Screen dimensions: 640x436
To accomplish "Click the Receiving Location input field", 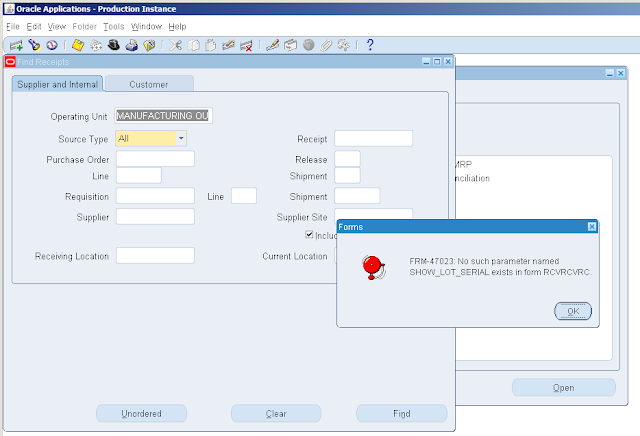I will tap(155, 256).
